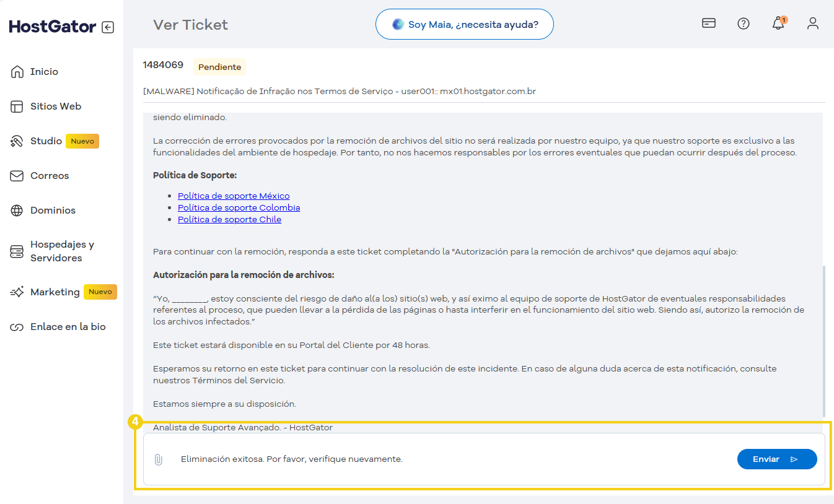Open Studio menu item
The image size is (834, 504).
[46, 141]
